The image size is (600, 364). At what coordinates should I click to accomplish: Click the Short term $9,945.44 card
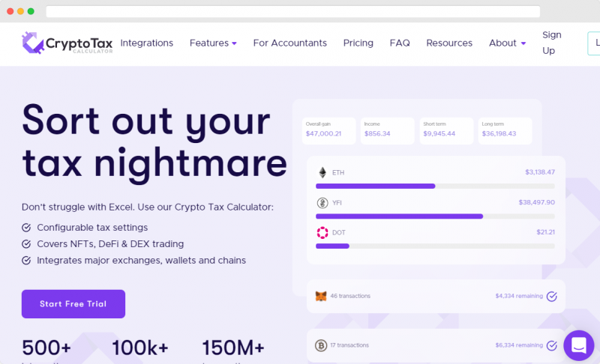[x=446, y=131]
